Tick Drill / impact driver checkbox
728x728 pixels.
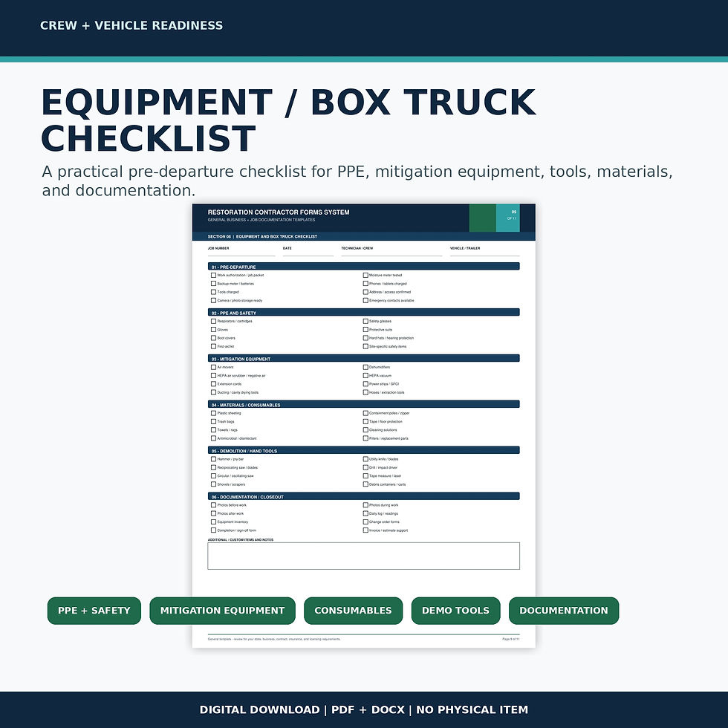pos(365,467)
